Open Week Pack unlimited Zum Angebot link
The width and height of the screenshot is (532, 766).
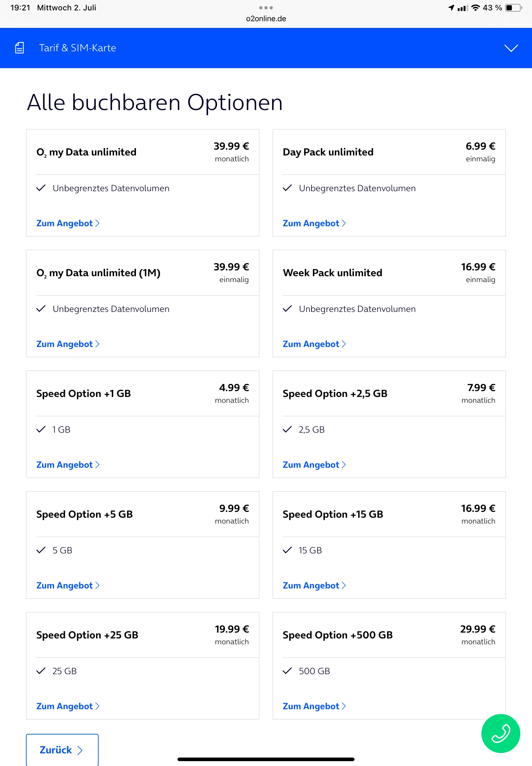[x=314, y=344]
